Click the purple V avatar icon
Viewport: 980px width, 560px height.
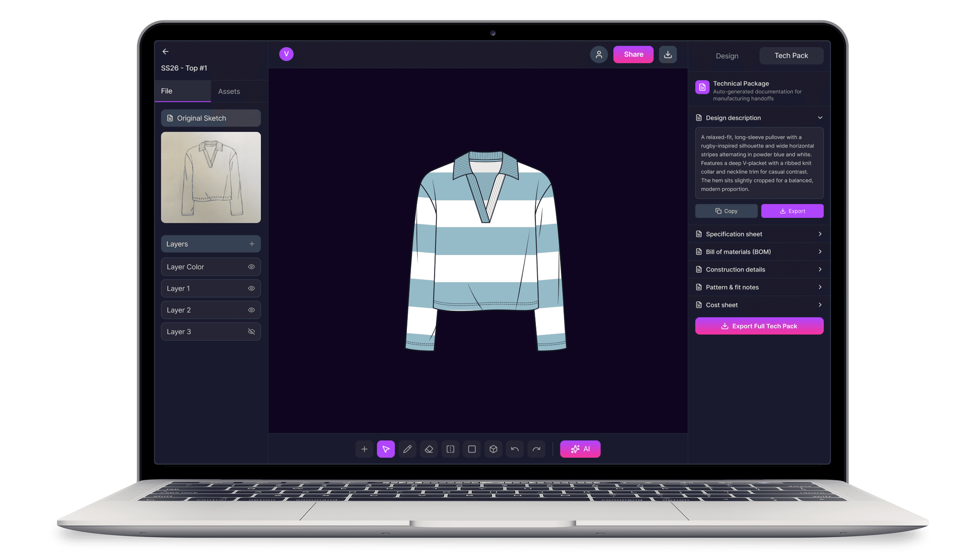tap(286, 54)
